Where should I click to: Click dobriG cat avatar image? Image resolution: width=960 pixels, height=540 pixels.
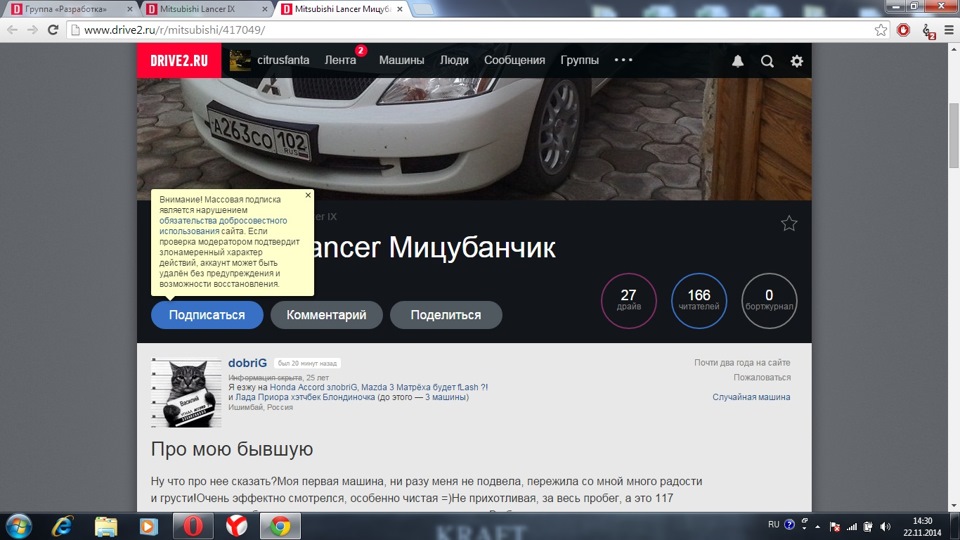[x=186, y=393]
